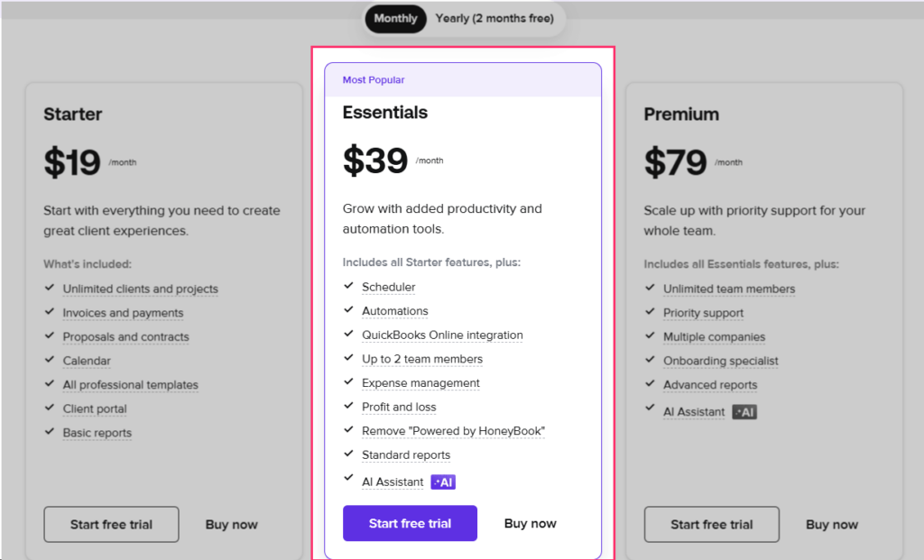Switch billing to Yearly (2 months free)

pyautogui.click(x=494, y=18)
